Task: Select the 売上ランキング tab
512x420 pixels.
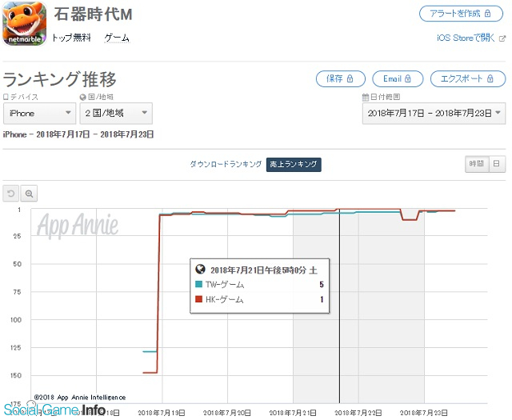Action: click(x=294, y=164)
